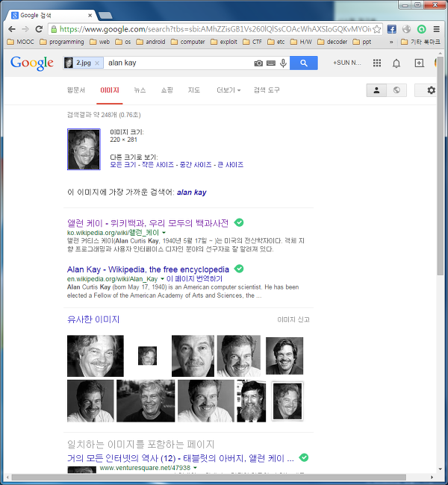
Task: Open the 유사한 이미지 heading link
Action: coord(93,319)
